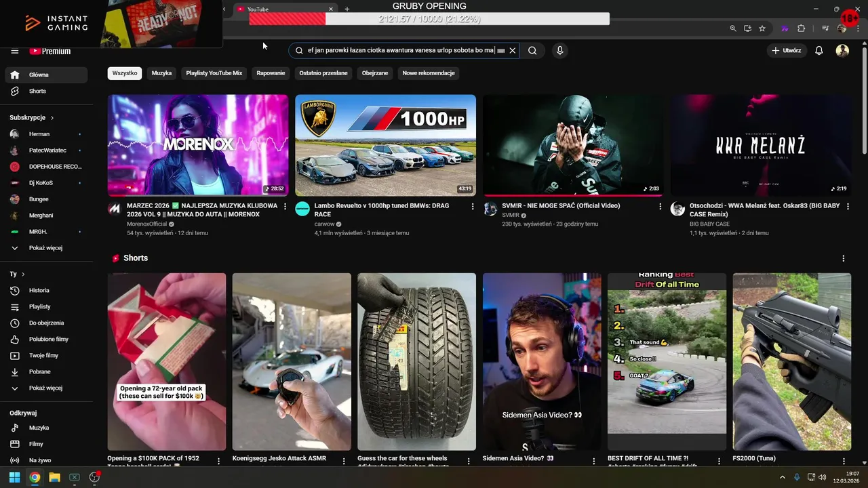Open Muzyka under Odkrywaj
This screenshot has width=868, height=488.
coord(46,428)
